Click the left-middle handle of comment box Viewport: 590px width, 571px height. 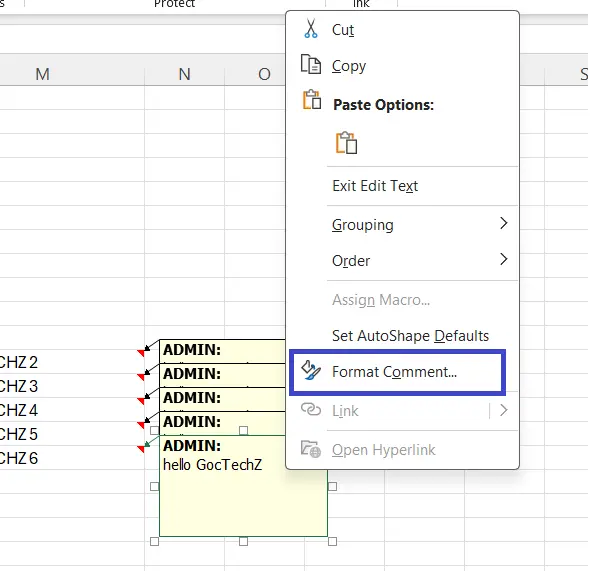(154, 486)
